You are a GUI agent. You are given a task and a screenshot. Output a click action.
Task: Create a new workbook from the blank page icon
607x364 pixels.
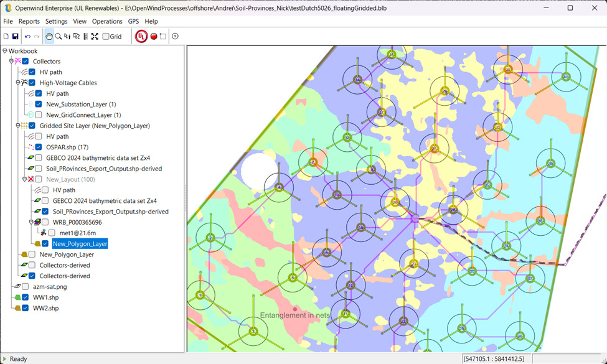6,37
